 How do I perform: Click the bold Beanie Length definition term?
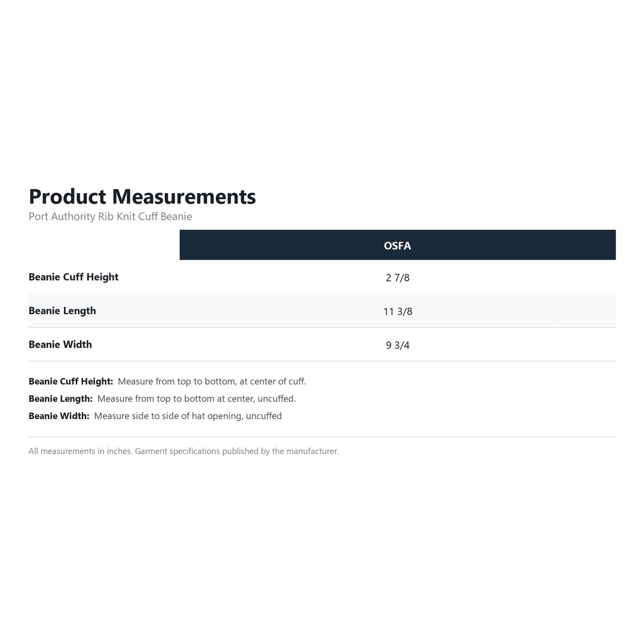coord(61,399)
